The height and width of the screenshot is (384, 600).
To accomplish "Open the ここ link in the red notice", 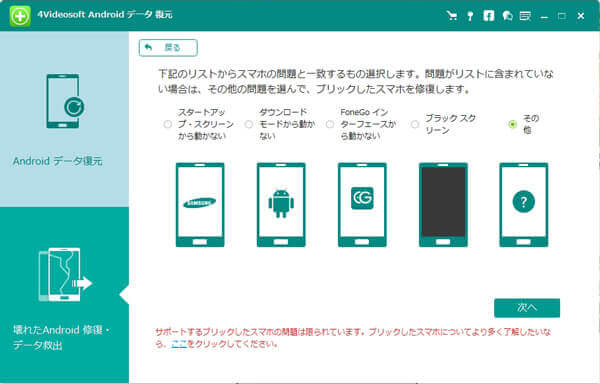I will (179, 344).
